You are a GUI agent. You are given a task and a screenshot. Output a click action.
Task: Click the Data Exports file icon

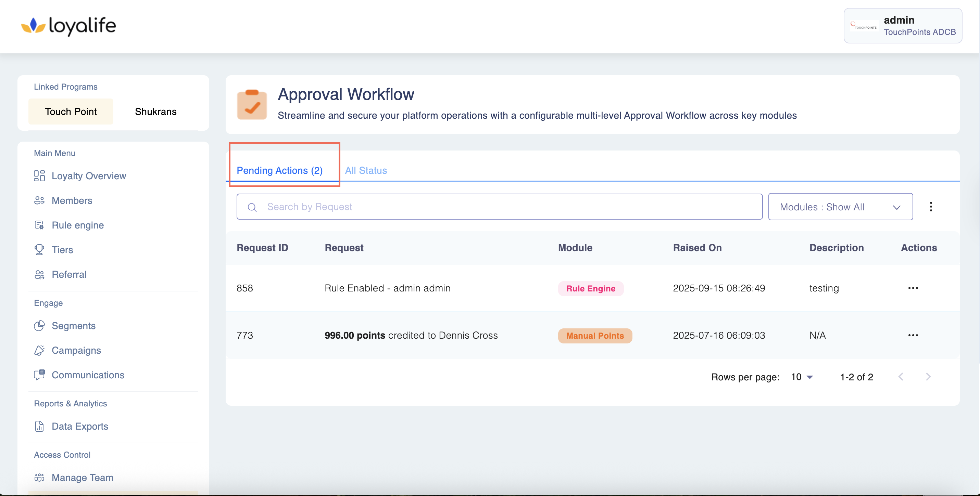[x=39, y=427]
